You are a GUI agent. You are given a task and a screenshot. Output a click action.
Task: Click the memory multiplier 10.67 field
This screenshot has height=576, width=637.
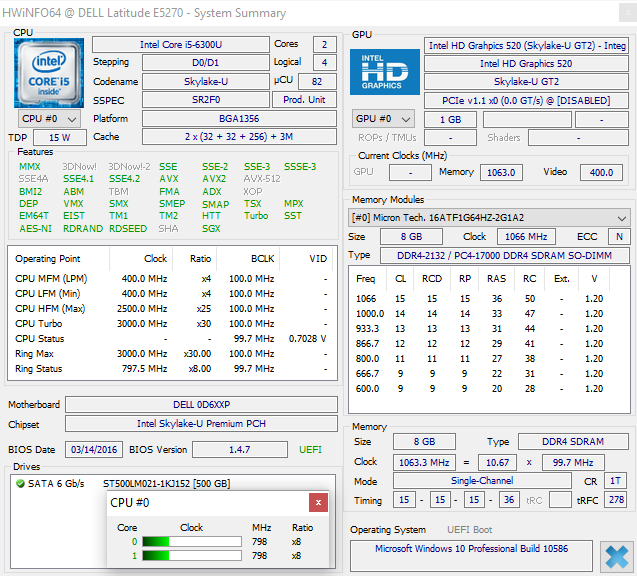coord(497,463)
